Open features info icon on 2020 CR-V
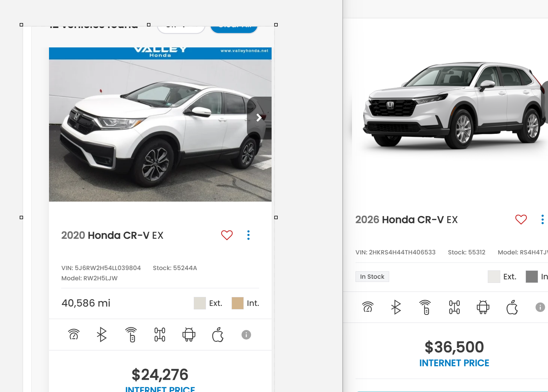Image resolution: width=548 pixels, height=392 pixels. (x=246, y=335)
